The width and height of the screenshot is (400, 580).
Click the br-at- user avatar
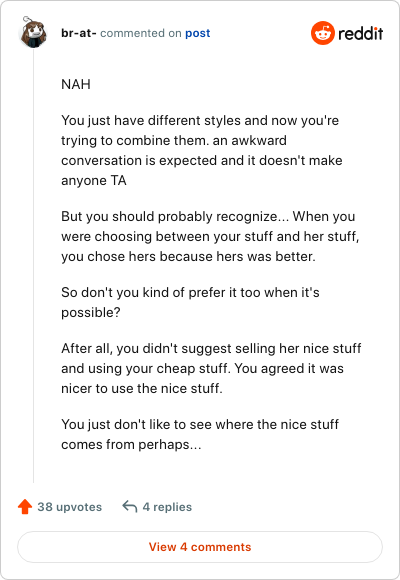pos(33,32)
